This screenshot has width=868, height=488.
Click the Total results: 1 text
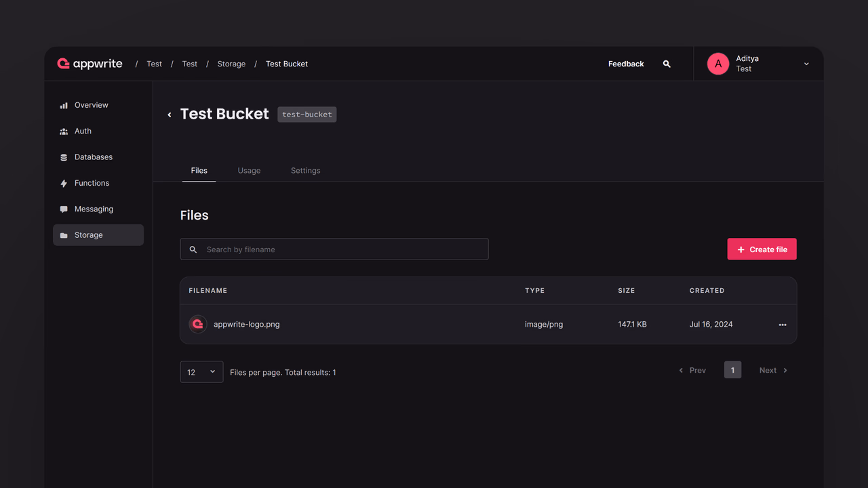point(311,372)
